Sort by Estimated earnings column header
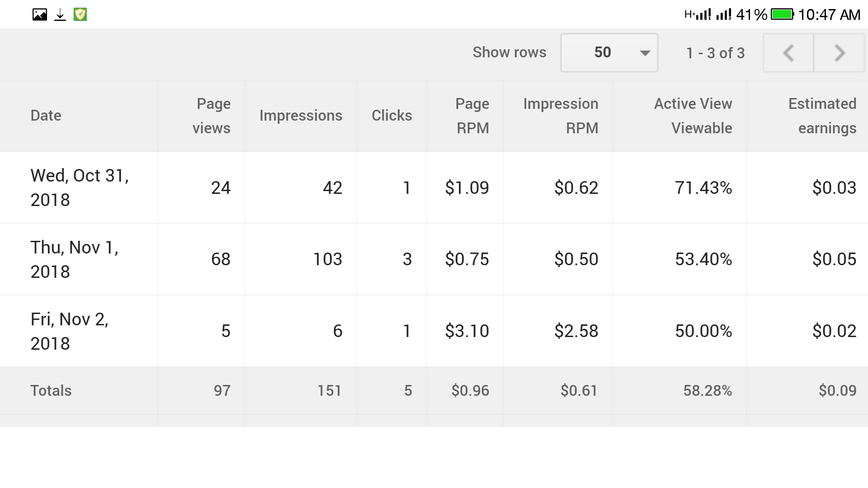868x488 pixels. (822, 116)
